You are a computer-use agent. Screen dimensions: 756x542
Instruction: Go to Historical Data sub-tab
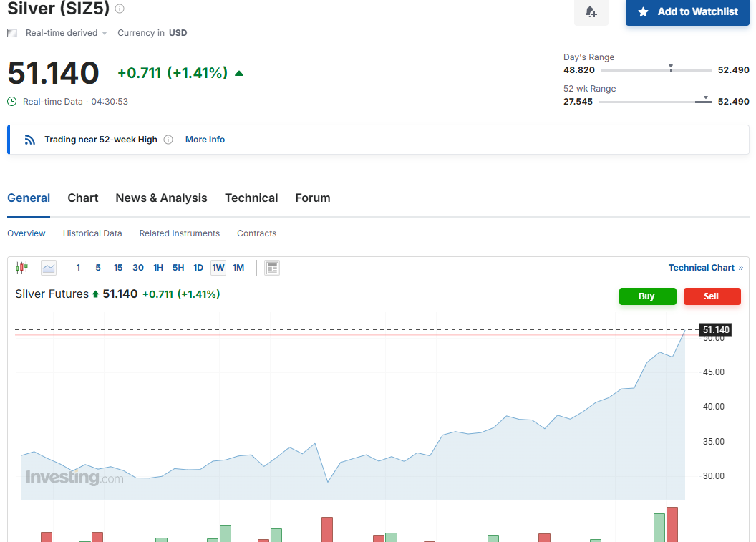coord(92,233)
